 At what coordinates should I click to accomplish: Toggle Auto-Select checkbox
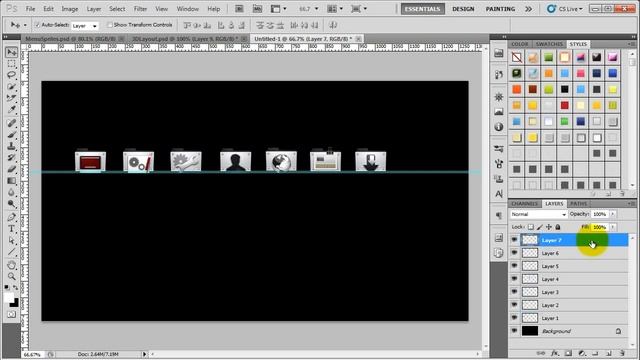37,25
